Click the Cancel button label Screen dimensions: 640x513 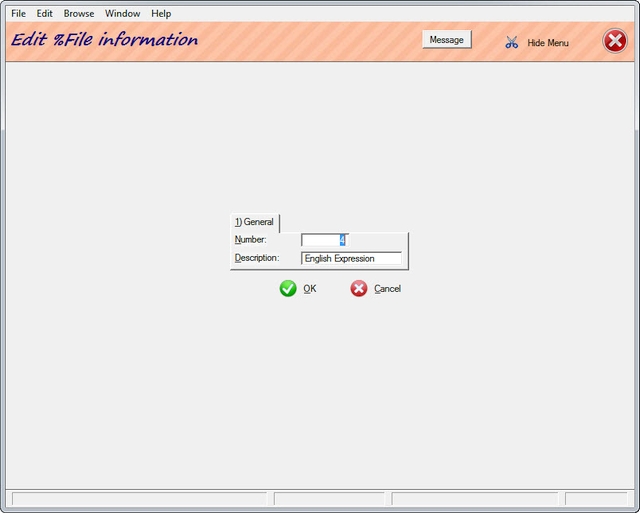pyautogui.click(x=387, y=289)
